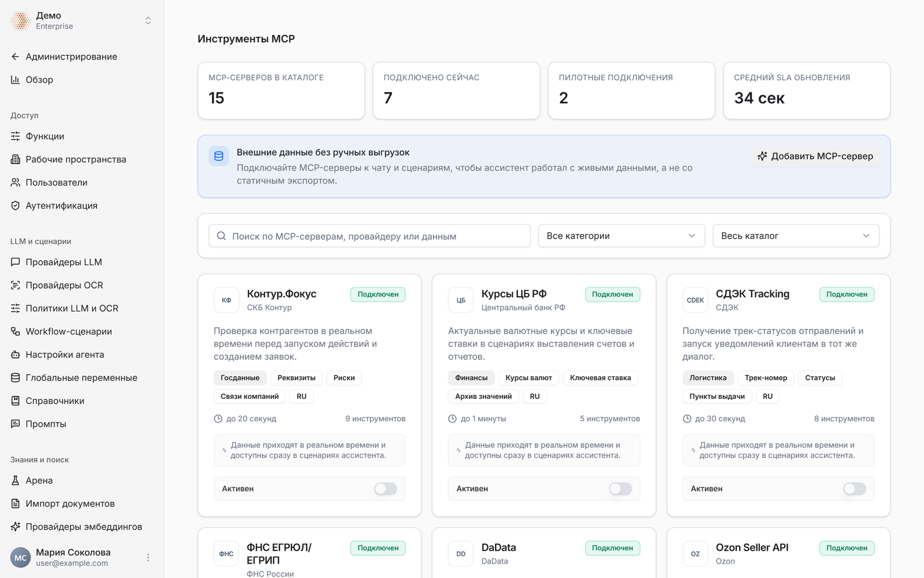
Task: Click the МСР-серверов в каталоге stat card
Action: 281,91
